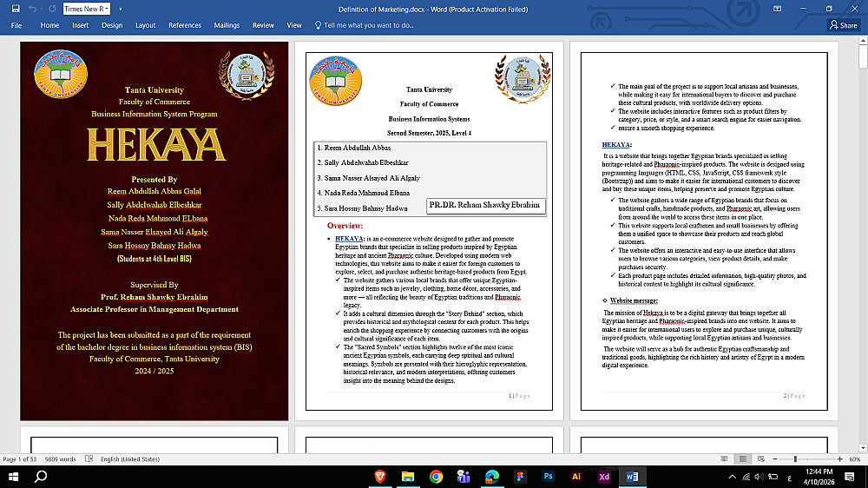
Task: Switch to Web Layout view
Action: point(761,459)
